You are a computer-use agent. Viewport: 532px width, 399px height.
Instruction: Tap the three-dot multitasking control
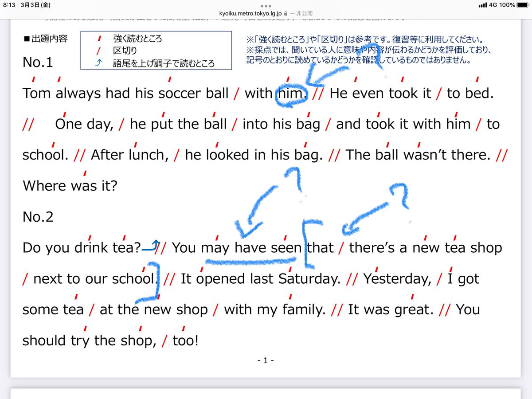coord(266,6)
